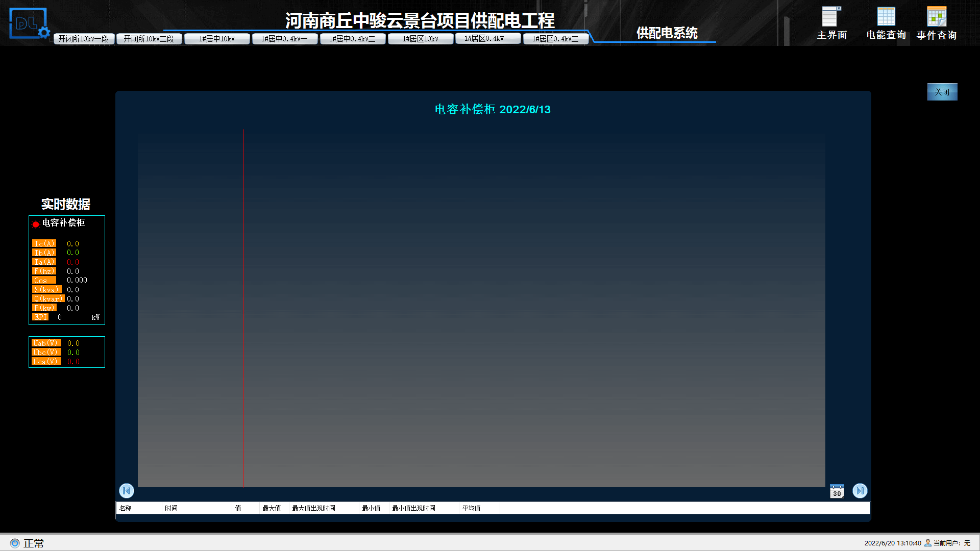Click the 正常 status icon
Viewport: 980px width, 551px height.
click(x=15, y=543)
